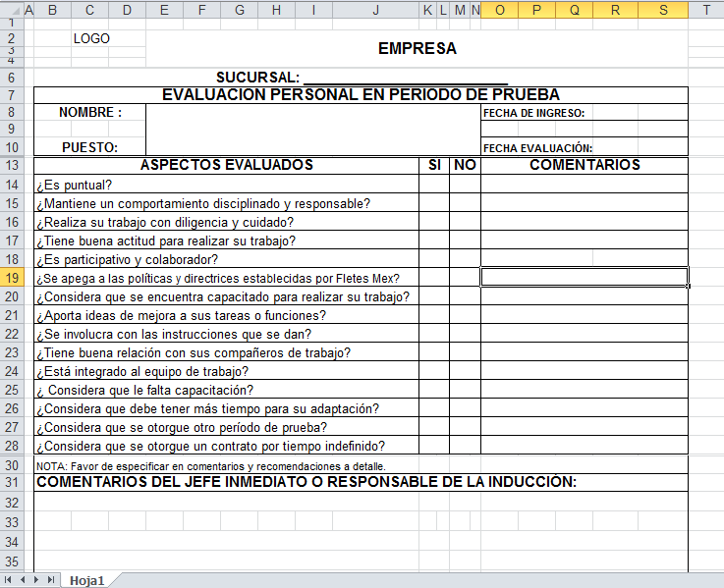Click the NO column header cell

465,165
